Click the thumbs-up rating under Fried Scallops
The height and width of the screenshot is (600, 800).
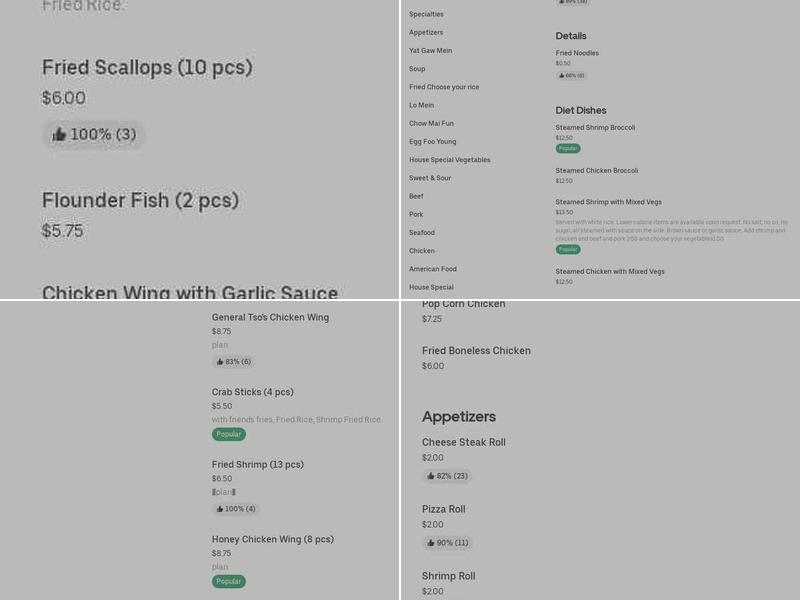point(93,135)
